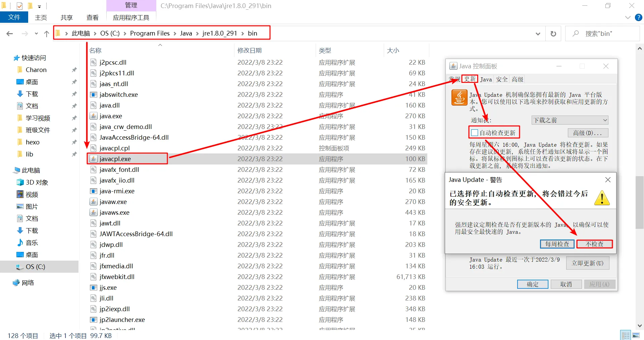The width and height of the screenshot is (644, 340).
Task: Click the scrollbar up arrow
Action: click(x=640, y=49)
